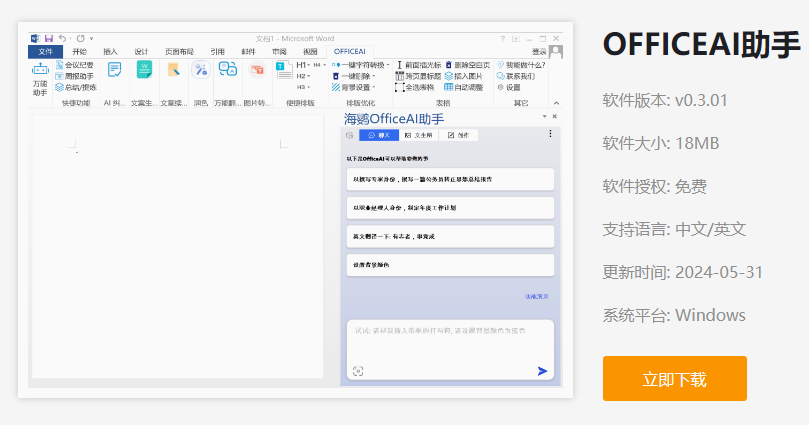Viewport: 809px width, 425px height.
Task: Open the AI 纠错 proofreading tool
Action: pos(114,70)
